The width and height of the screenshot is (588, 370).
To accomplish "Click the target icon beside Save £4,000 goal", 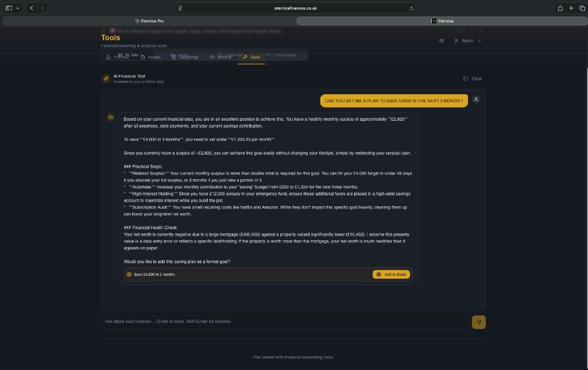I will click(x=130, y=274).
